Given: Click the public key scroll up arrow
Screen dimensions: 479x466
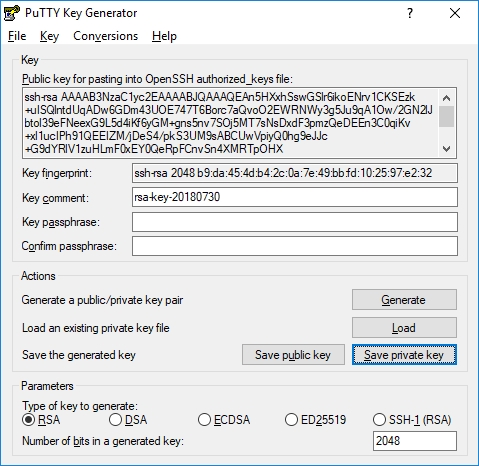Looking at the screenshot, I should [x=446, y=98].
